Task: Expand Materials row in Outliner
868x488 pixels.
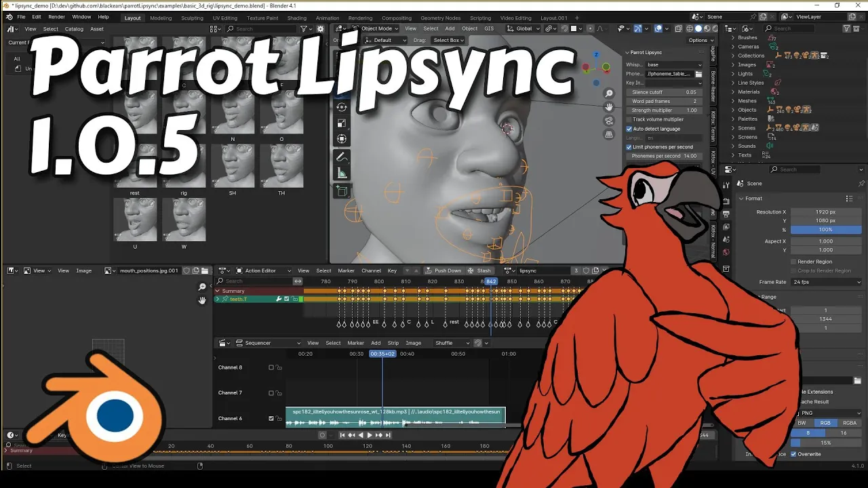Action: [x=734, y=91]
